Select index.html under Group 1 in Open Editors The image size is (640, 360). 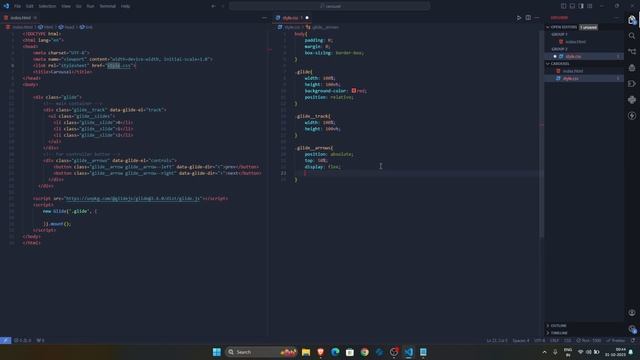click(x=575, y=42)
